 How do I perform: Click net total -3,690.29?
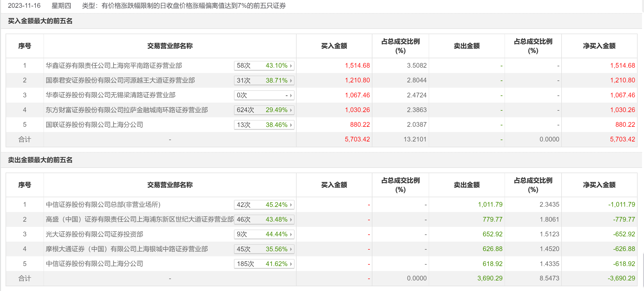pos(621,279)
